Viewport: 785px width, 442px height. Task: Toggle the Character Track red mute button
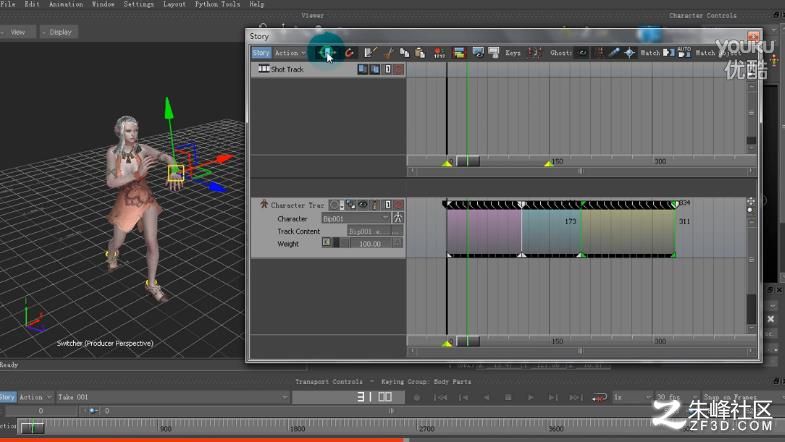coord(399,205)
